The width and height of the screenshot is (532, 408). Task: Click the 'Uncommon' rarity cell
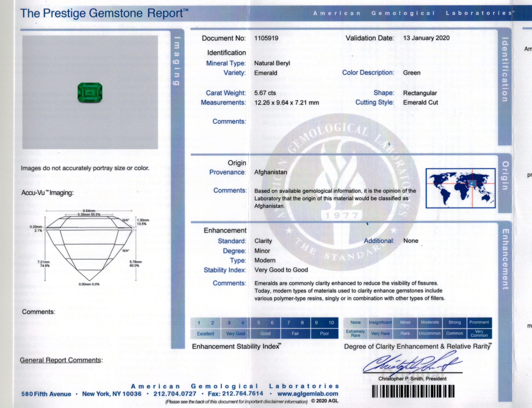click(x=430, y=333)
